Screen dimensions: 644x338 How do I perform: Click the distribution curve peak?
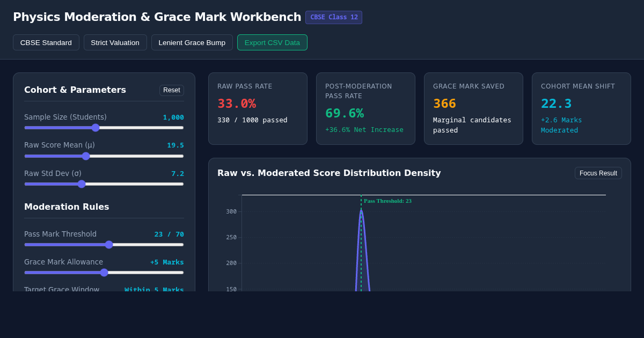(x=361, y=211)
